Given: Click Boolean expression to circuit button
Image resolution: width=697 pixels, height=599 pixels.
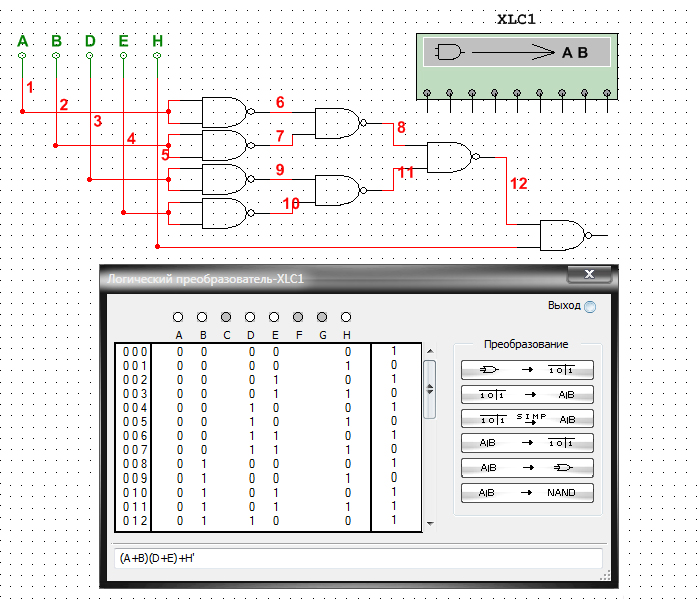Looking at the screenshot, I should tap(527, 468).
